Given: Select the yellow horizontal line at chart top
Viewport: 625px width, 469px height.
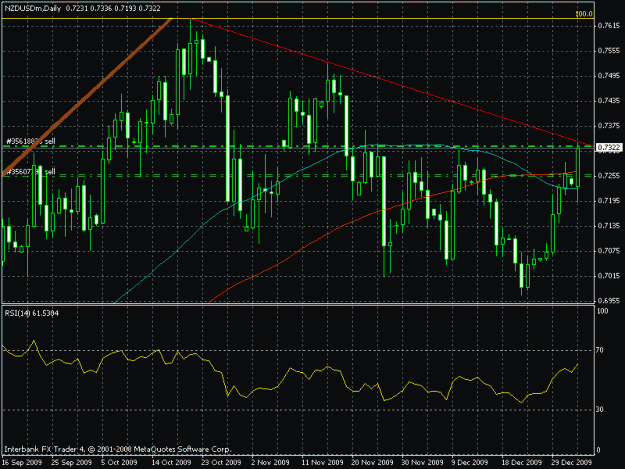Looking at the screenshot, I should pos(297,18).
